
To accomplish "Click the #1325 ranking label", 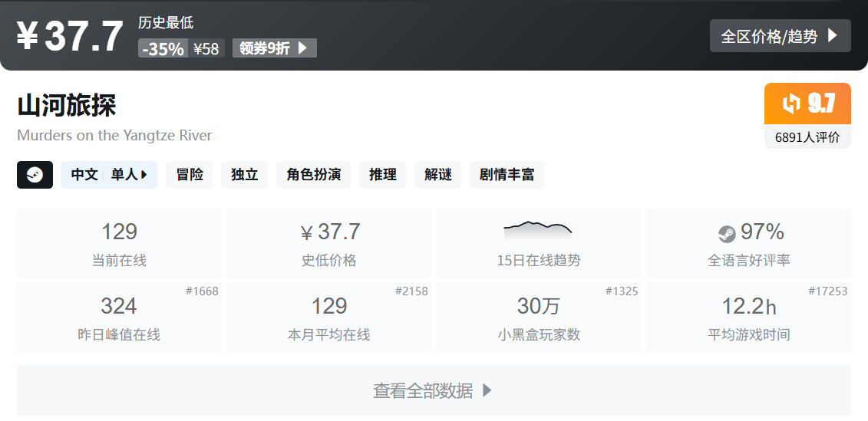I will pyautogui.click(x=622, y=291).
